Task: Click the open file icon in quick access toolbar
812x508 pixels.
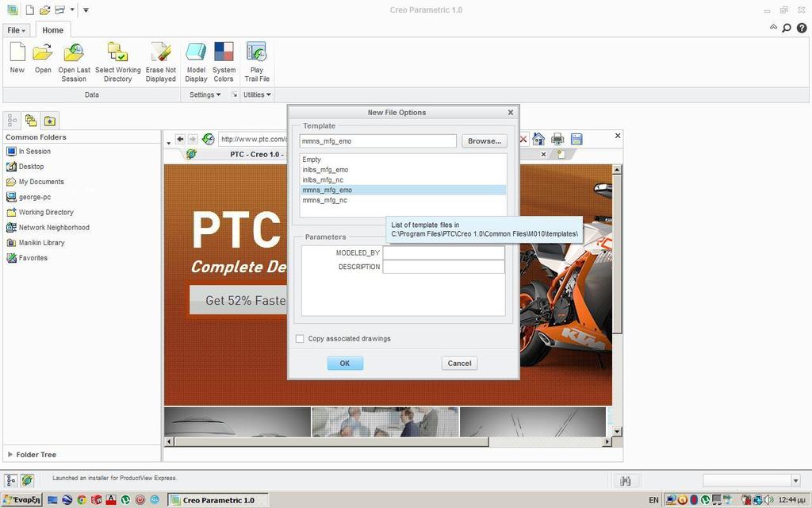Action: [x=45, y=10]
